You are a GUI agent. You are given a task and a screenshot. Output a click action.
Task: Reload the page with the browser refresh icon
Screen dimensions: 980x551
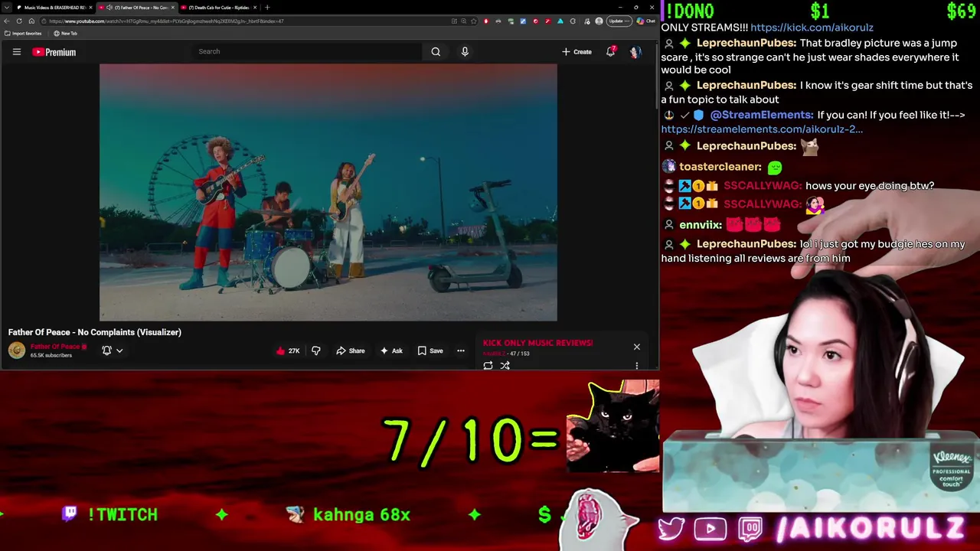(19, 21)
